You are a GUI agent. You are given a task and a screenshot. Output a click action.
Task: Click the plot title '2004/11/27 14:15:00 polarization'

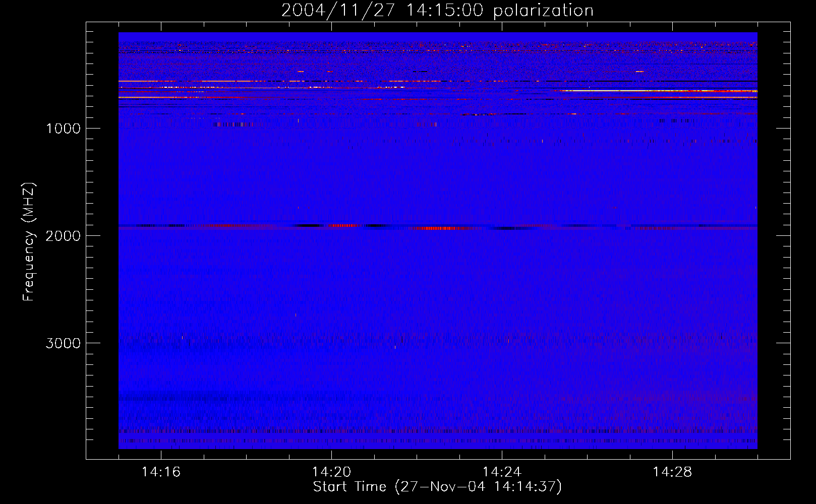pyautogui.click(x=437, y=11)
